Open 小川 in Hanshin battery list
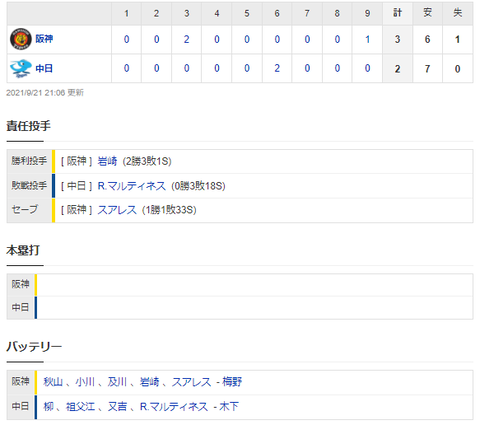The height and width of the screenshot is (425, 480). 85,382
